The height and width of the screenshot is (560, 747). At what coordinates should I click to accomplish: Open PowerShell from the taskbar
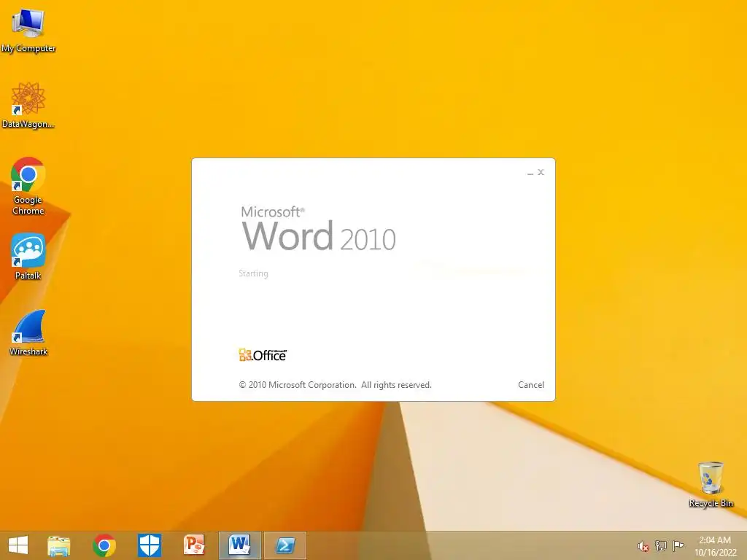pyautogui.click(x=285, y=545)
